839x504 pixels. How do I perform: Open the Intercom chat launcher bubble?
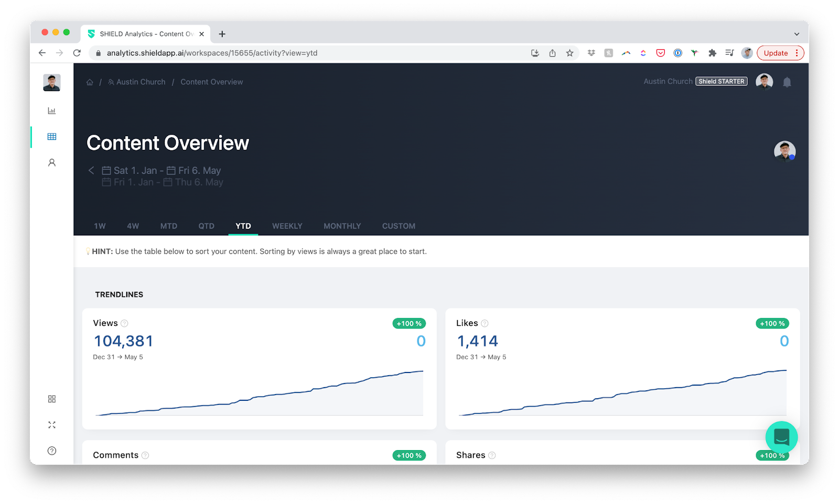(x=781, y=437)
